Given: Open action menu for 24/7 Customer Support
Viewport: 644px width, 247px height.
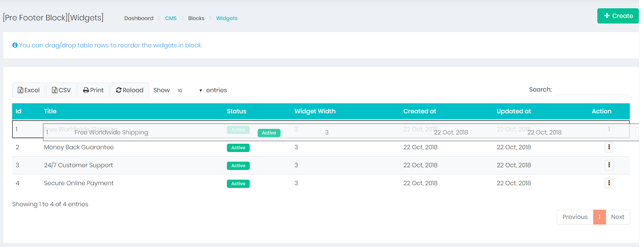Looking at the screenshot, I should (609, 165).
